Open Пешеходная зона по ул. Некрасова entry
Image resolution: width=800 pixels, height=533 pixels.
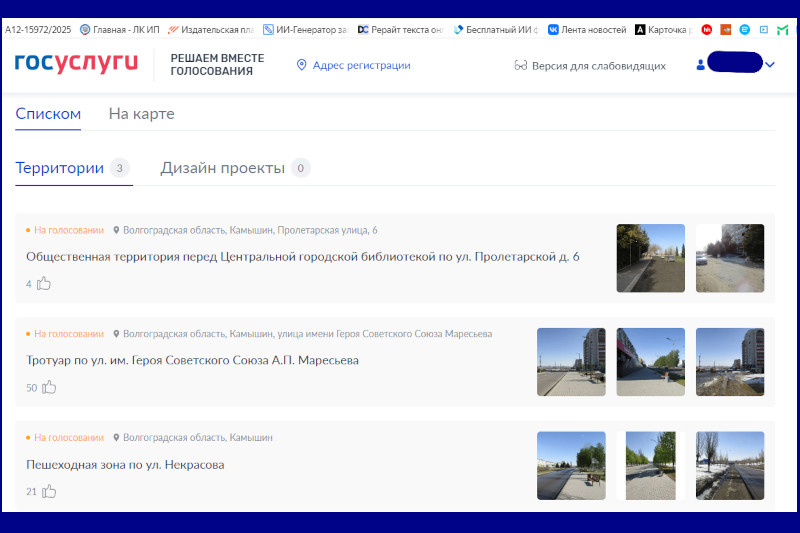(x=125, y=464)
